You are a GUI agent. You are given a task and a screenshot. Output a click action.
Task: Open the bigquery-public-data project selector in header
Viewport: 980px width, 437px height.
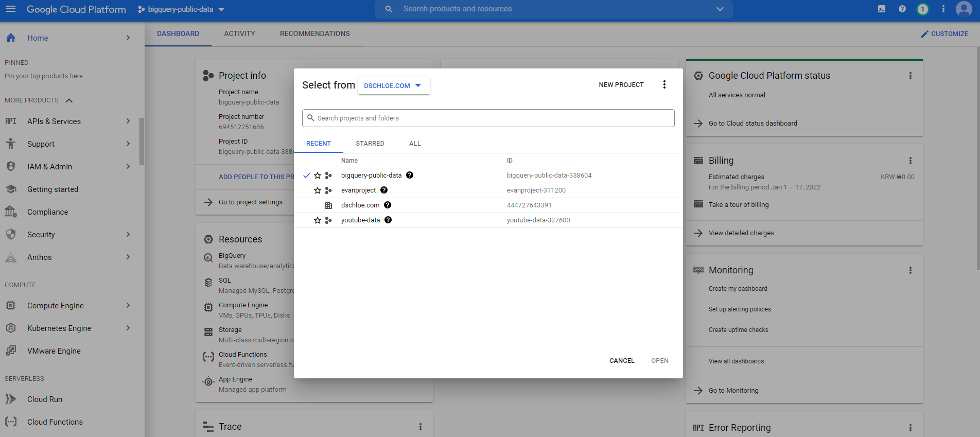coord(181,9)
